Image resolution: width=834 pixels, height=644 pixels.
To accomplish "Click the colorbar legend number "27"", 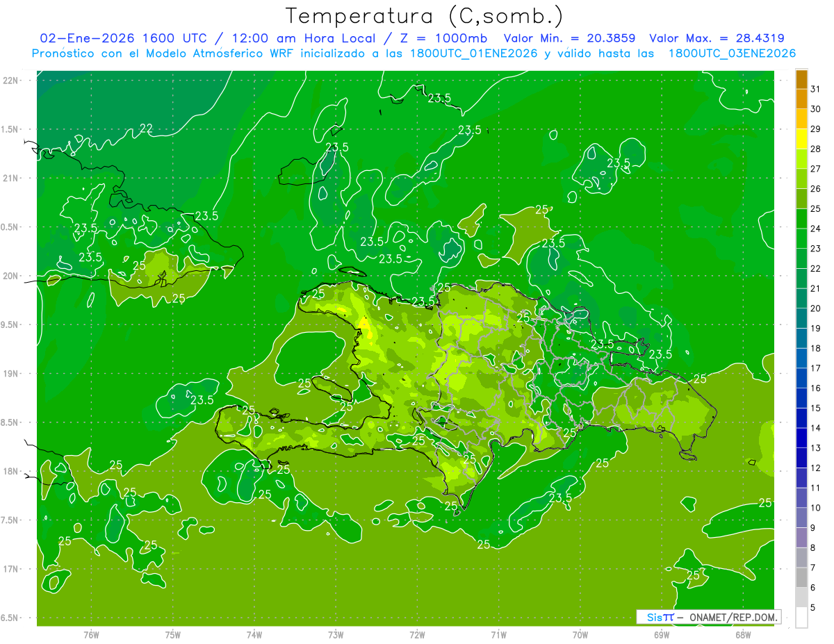I will click(x=815, y=169).
